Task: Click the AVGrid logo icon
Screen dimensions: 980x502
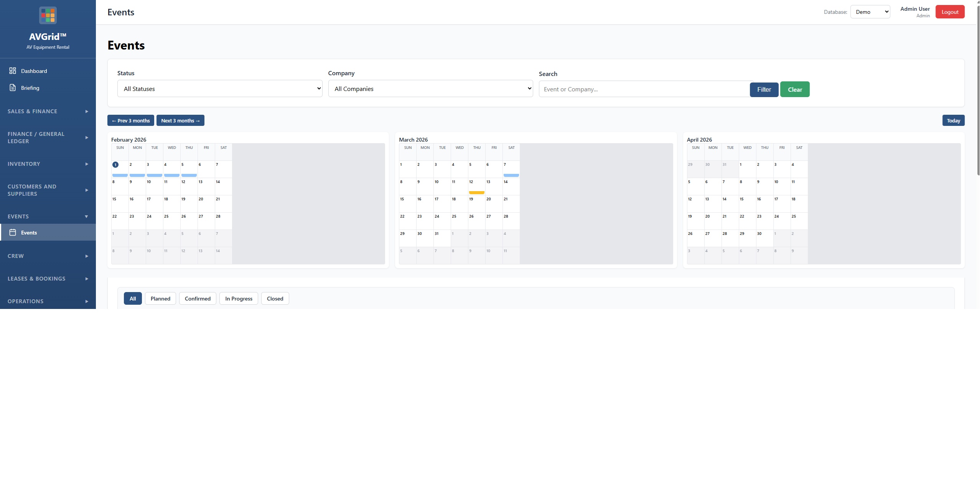Action: 48,15
